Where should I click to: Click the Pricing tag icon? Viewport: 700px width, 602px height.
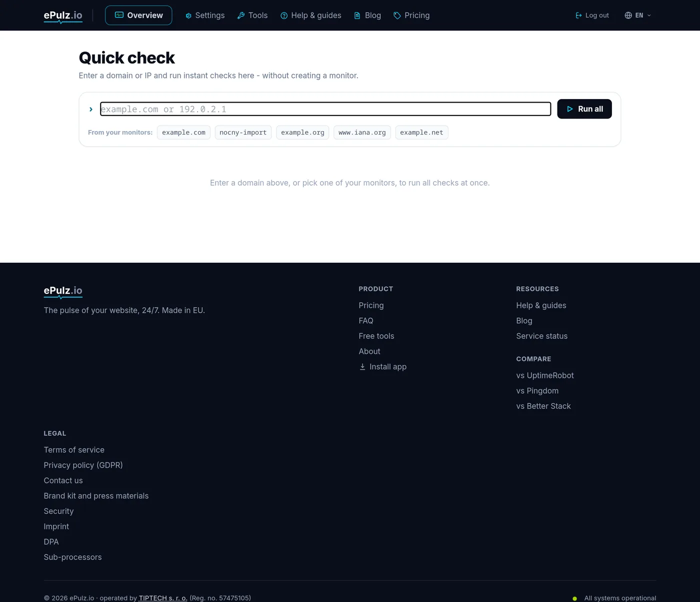click(x=397, y=16)
